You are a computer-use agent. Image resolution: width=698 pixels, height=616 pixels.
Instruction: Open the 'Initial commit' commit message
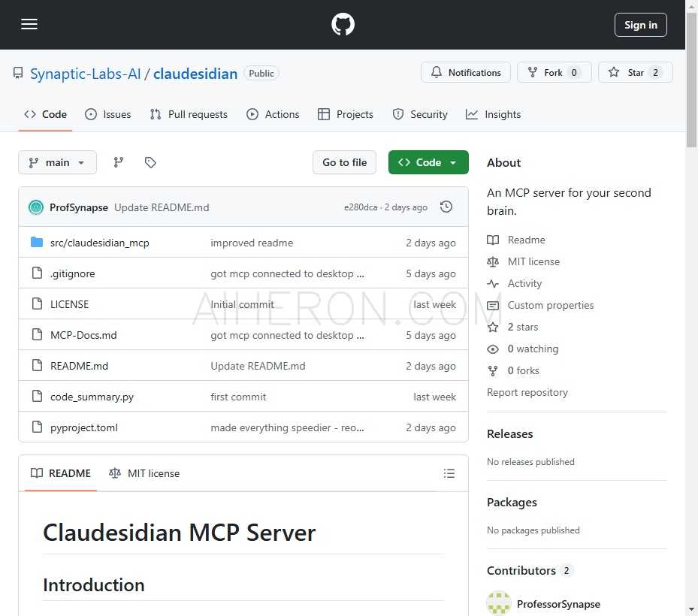click(242, 304)
